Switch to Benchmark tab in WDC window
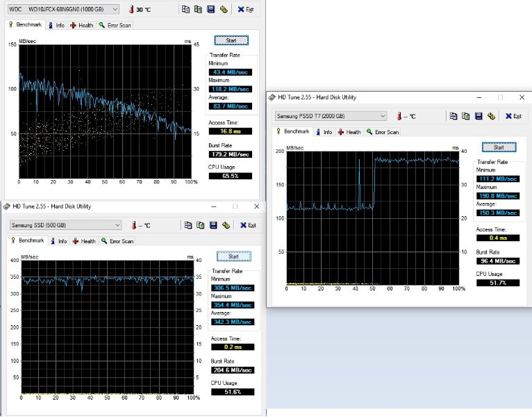Screen dimensions: 532x417 tap(26, 25)
